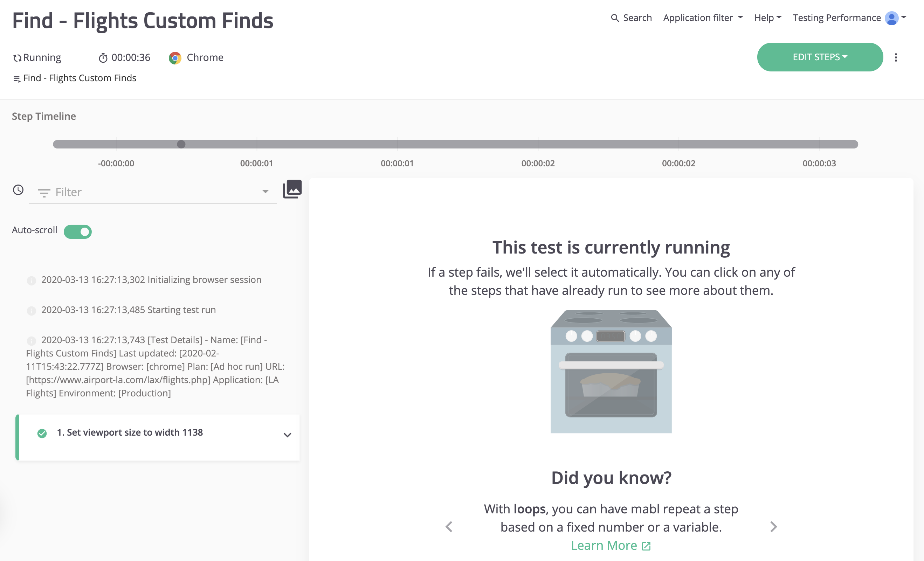Click the user avatar icon

coord(892,18)
